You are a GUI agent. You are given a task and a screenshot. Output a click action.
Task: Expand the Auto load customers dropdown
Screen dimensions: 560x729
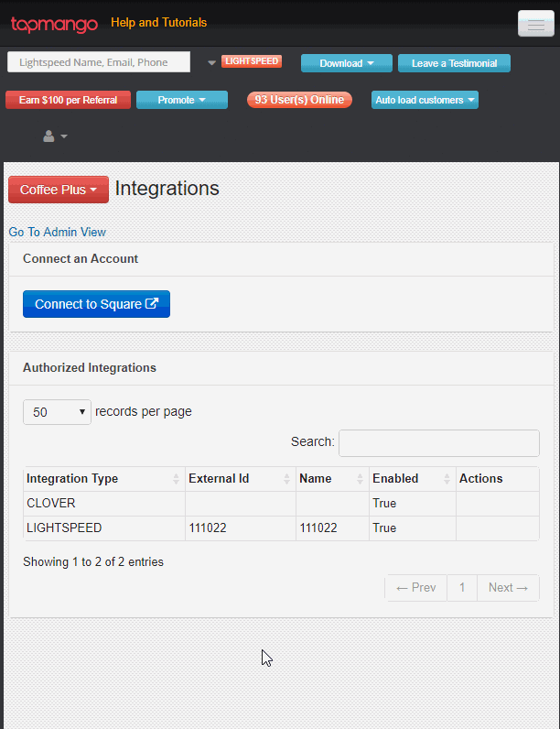click(x=425, y=100)
